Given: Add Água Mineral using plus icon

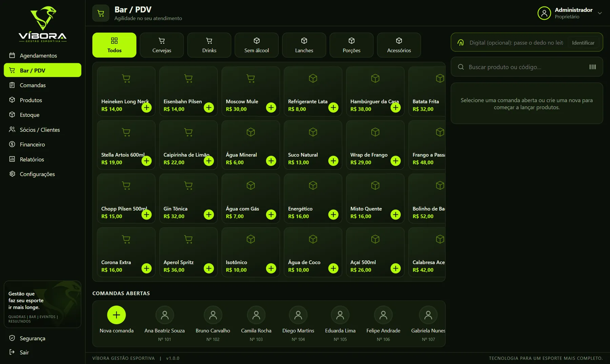Looking at the screenshot, I should 271,161.
